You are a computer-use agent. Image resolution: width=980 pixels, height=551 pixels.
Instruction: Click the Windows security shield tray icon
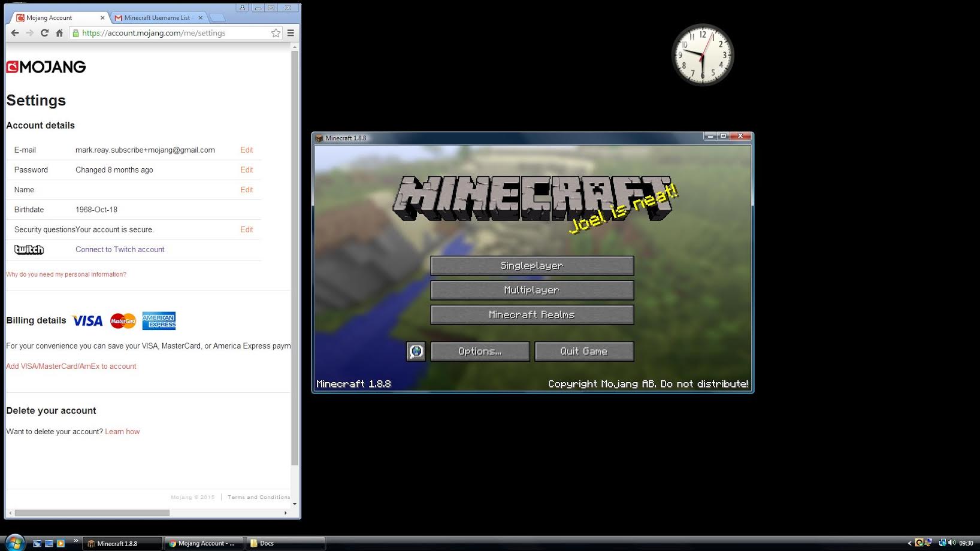pos(928,543)
